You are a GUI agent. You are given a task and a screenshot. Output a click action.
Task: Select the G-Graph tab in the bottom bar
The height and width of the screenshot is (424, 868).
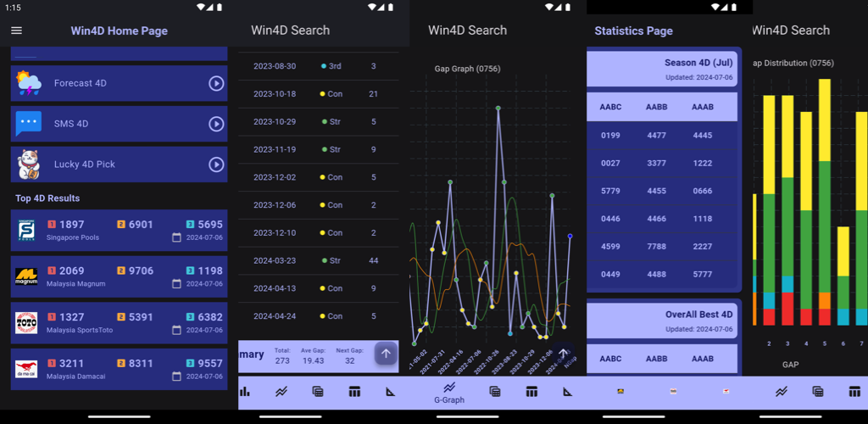(x=449, y=392)
